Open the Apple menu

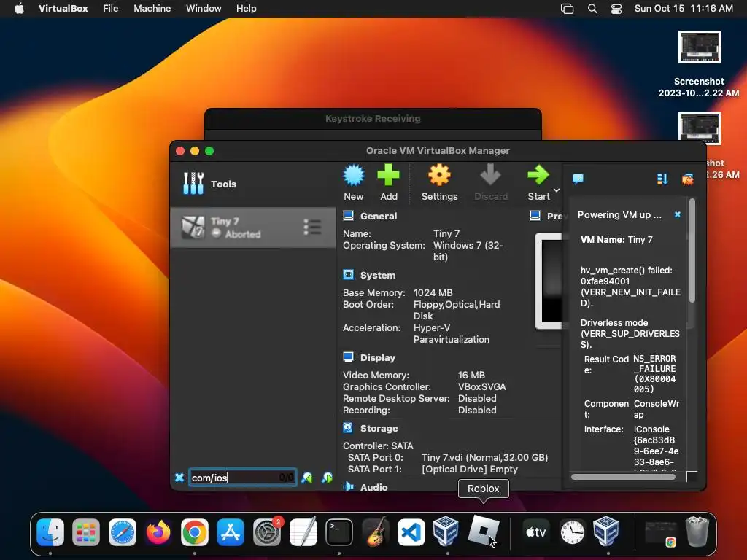(x=19, y=9)
